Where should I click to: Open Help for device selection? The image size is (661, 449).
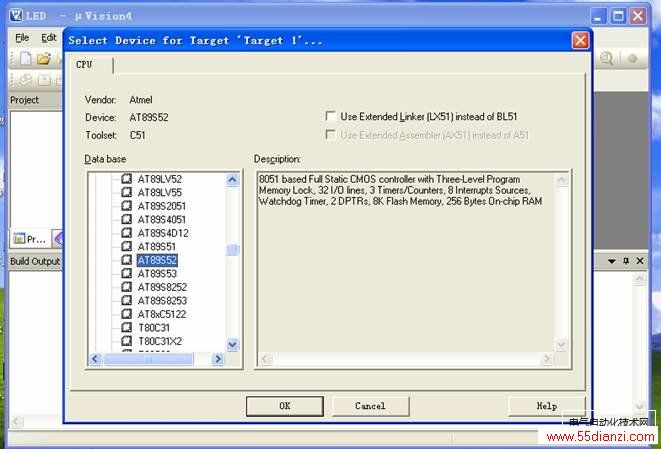pyautogui.click(x=547, y=406)
